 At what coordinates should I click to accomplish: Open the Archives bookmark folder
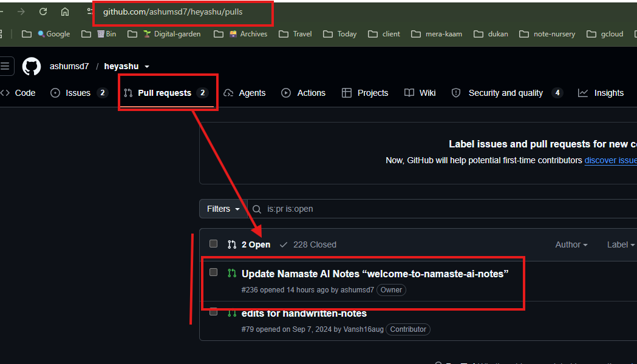pos(240,34)
